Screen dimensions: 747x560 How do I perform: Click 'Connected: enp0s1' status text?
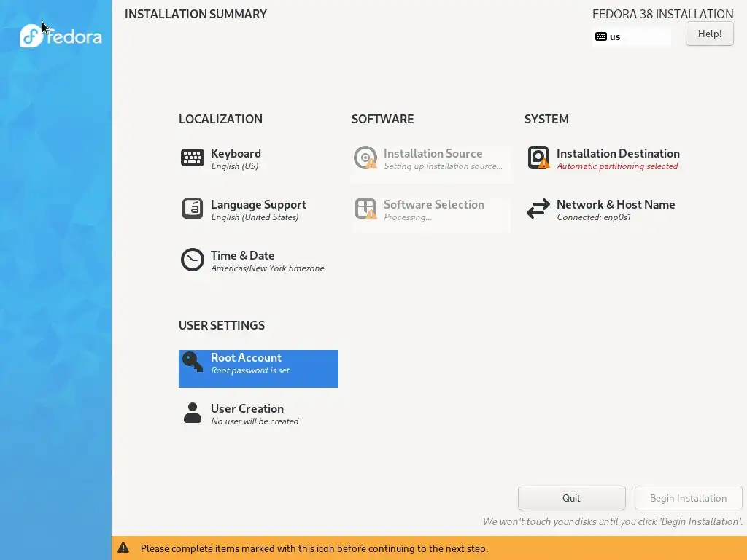tap(594, 217)
